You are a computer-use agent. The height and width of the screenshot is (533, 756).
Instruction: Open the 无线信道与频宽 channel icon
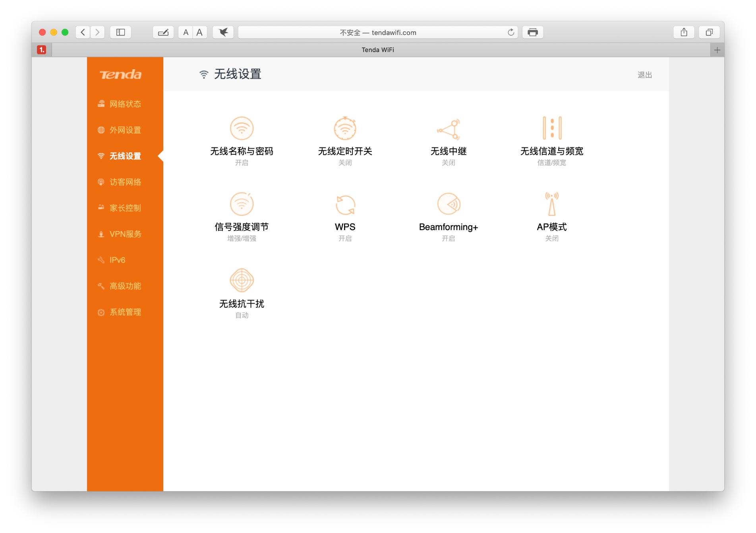point(552,128)
